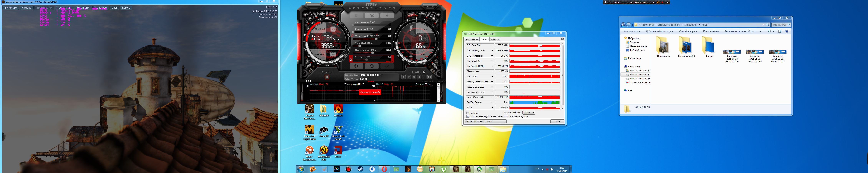This screenshot has width=868, height=173.
Task: Switch to the Validation tab in GPU-Z
Action: (x=495, y=39)
